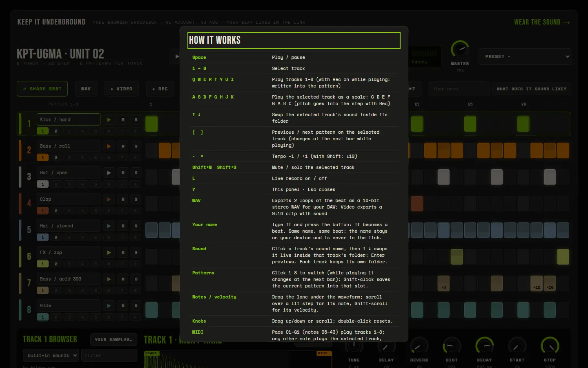This screenshot has height=368, width=588.
Task: Play preview of Bass / acid 303 track
Action: click(109, 279)
